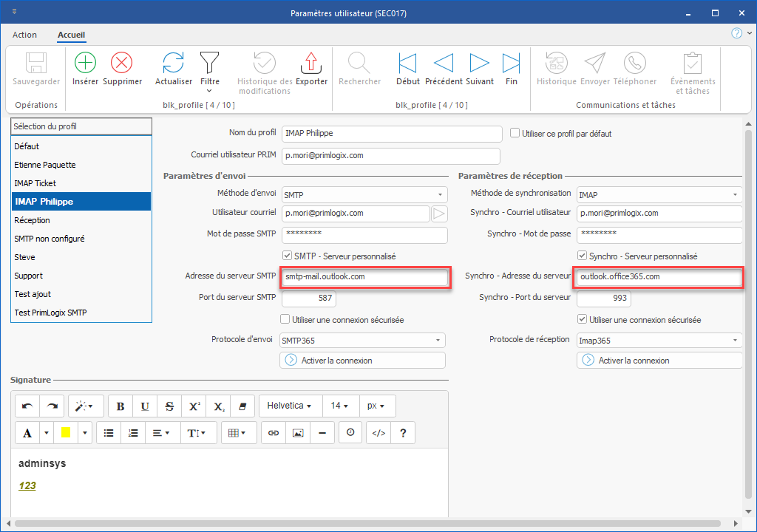Viewport: 757px width, 532px height.
Task: Click the 'Adresse du serveur SMTP' field
Action: [364, 277]
